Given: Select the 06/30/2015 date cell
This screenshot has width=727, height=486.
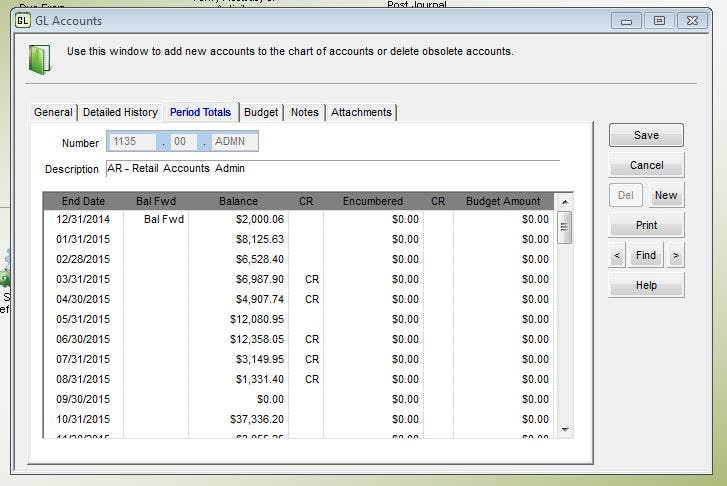Looking at the screenshot, I should coord(83,339).
